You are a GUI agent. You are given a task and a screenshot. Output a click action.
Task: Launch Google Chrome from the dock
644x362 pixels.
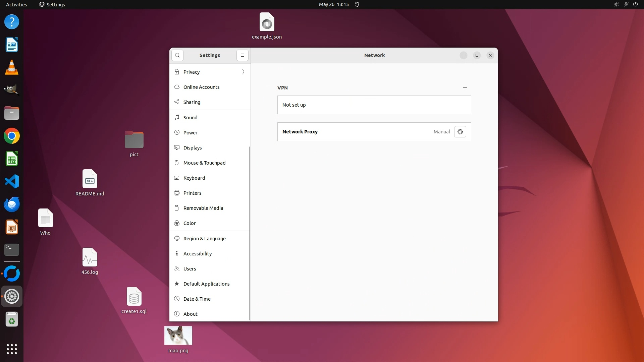12,136
